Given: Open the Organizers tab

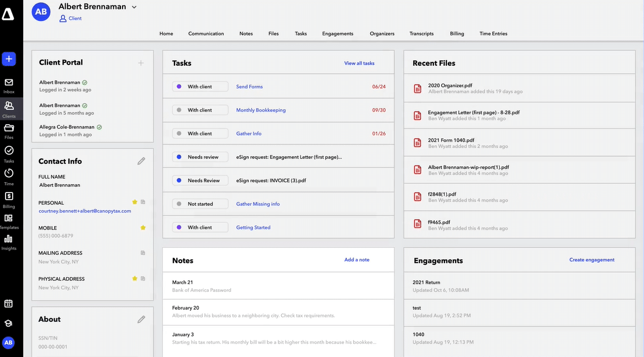Looking at the screenshot, I should [x=382, y=33].
